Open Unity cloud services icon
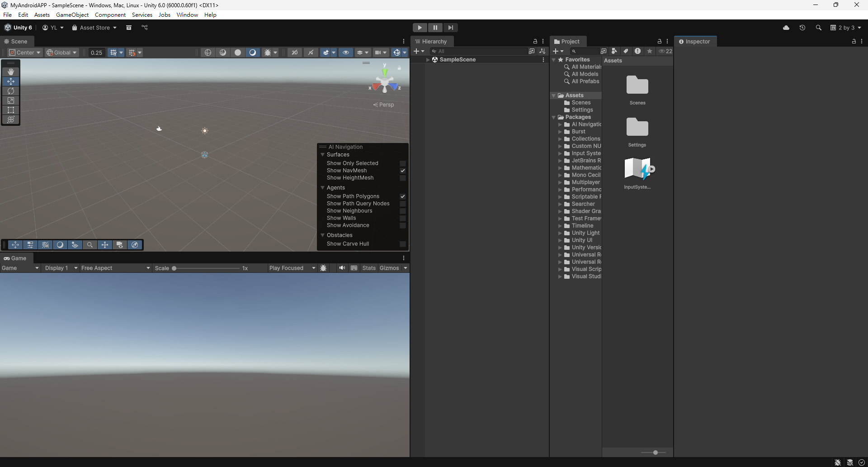 click(786, 28)
